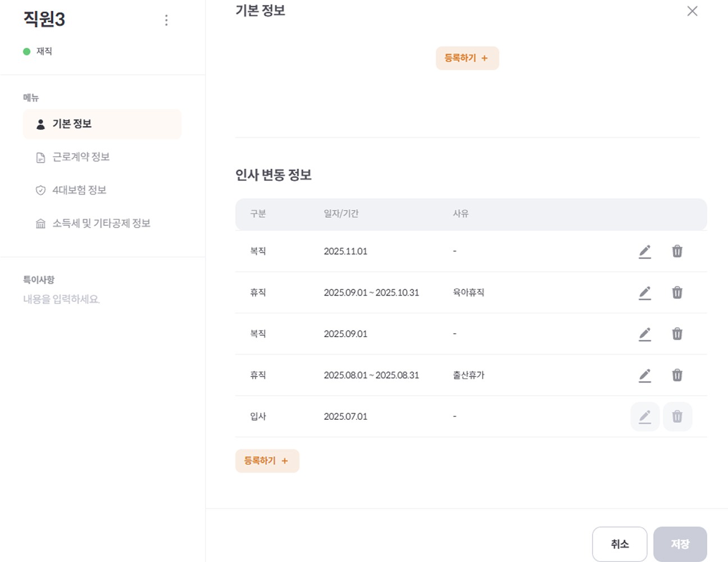Select the 4대보험 정보 menu entry
This screenshot has width=728, height=562.
click(79, 190)
